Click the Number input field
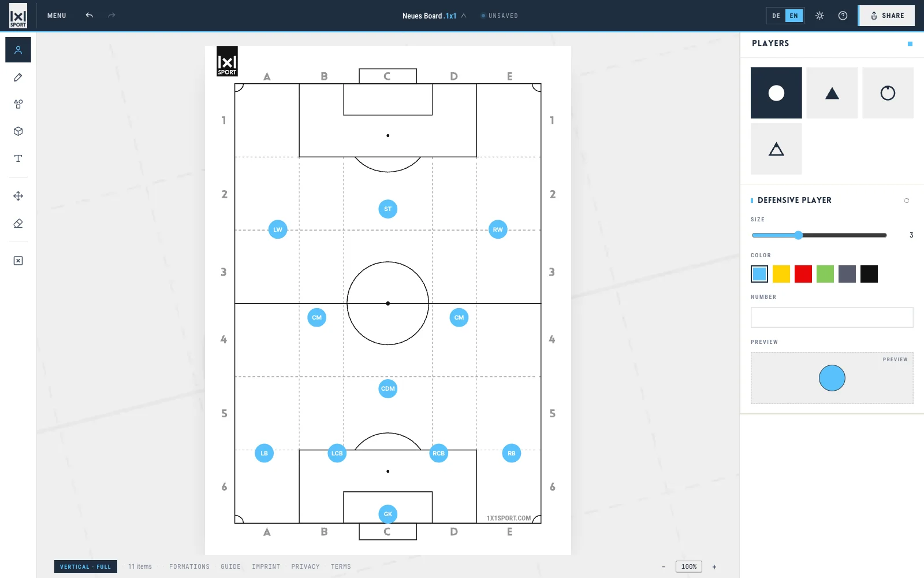The width and height of the screenshot is (924, 578). point(832,317)
